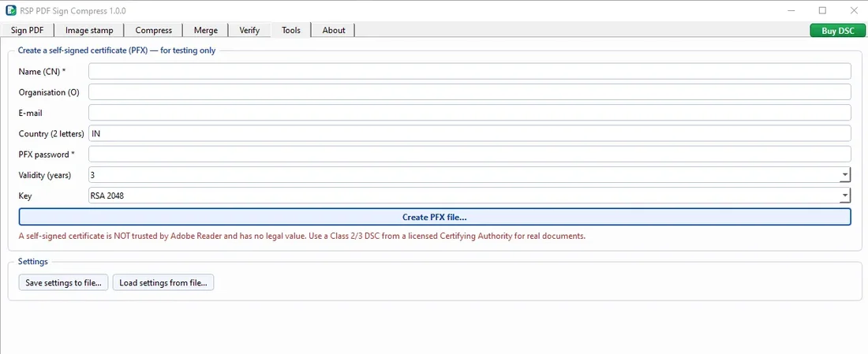Click the 'Country (2 letters)' label
Viewport: 868px width, 354px height.
[51, 133]
